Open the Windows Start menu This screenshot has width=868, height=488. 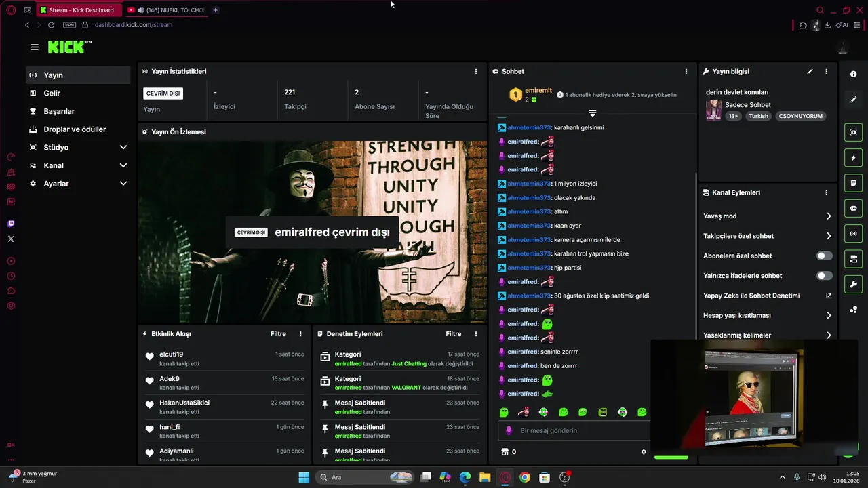304,477
